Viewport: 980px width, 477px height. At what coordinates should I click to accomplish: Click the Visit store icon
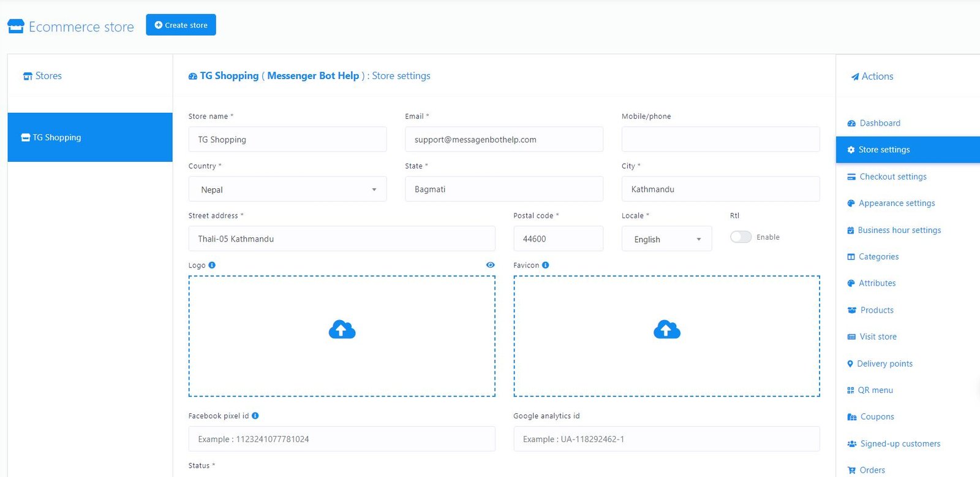pyautogui.click(x=851, y=337)
